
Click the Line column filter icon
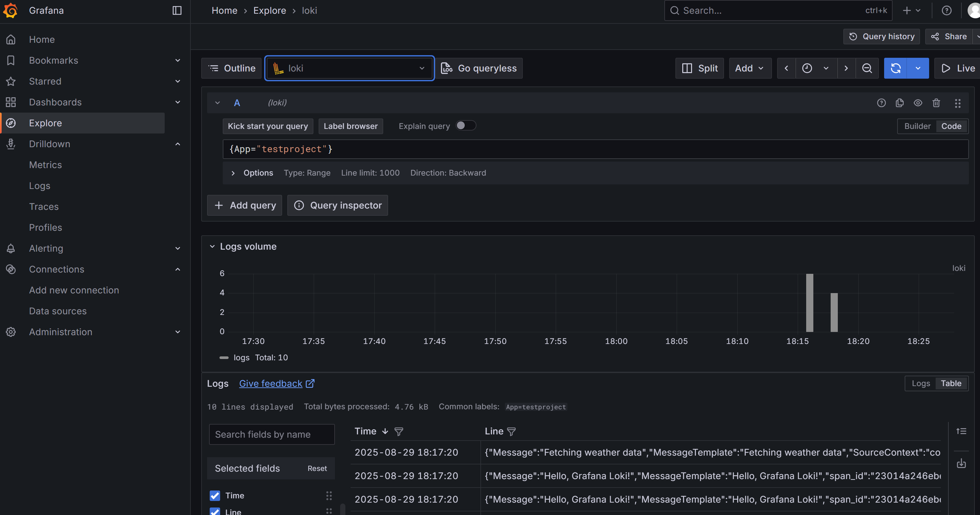pos(511,431)
